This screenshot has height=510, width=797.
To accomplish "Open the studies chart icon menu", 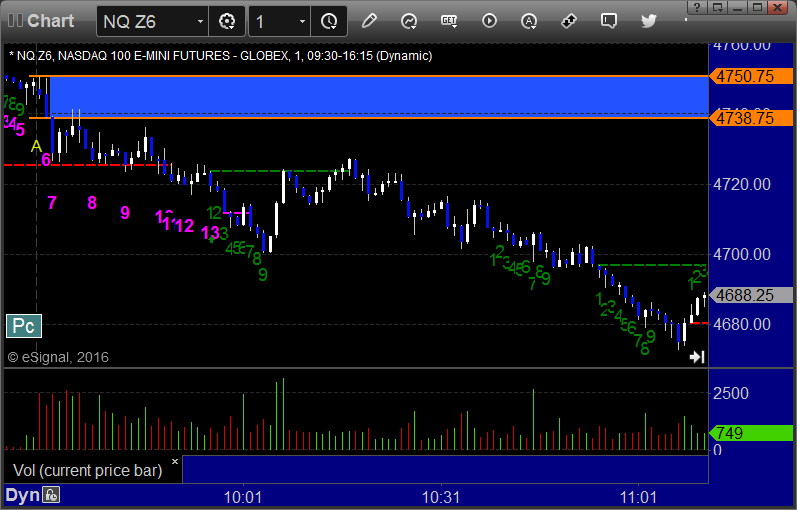I will [x=409, y=21].
